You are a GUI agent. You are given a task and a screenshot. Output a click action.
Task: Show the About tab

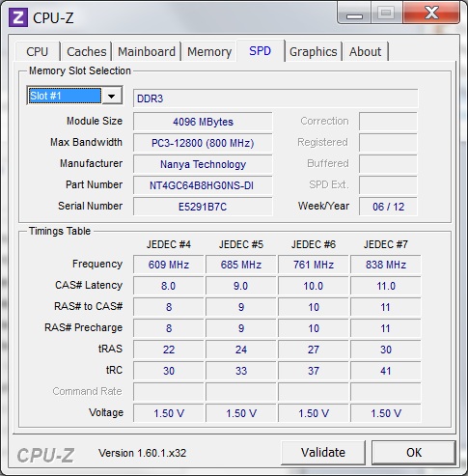366,51
